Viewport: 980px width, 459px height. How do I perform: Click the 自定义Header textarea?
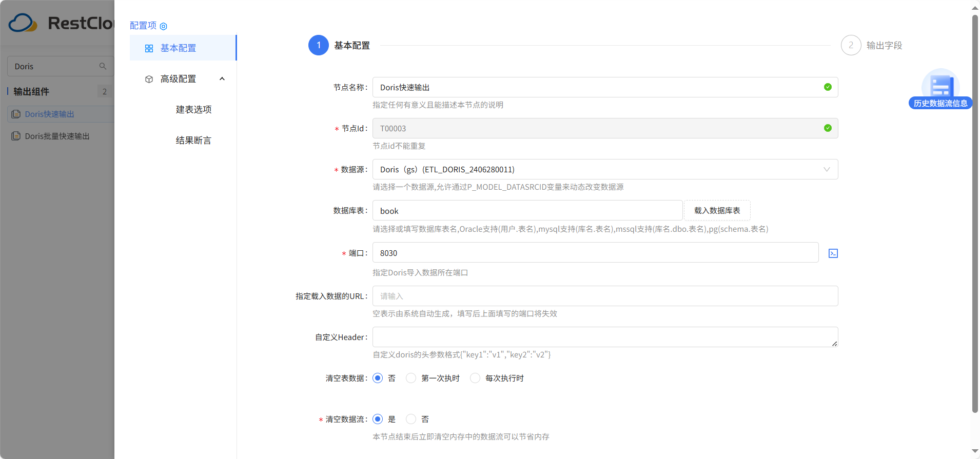pyautogui.click(x=605, y=337)
